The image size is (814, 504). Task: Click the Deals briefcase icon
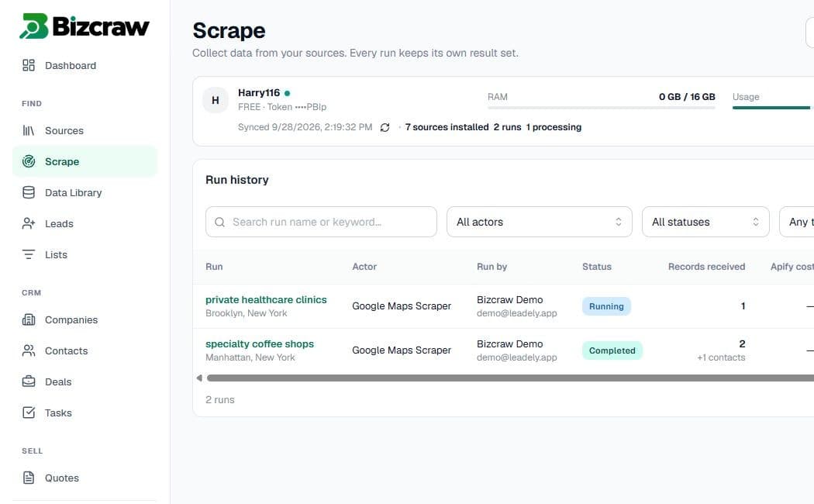29,381
